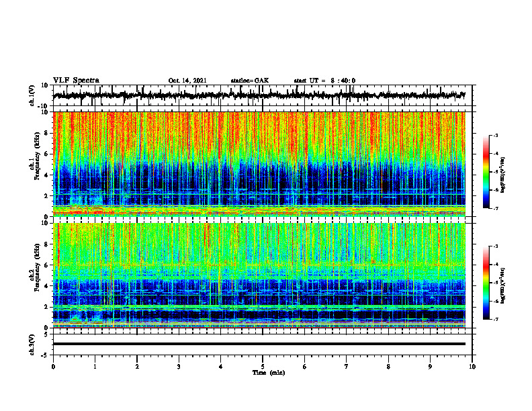Viewport: 532px width, 411px height.
Task: Click the "-7" label on ch.1 color bar
Action: pos(496,208)
